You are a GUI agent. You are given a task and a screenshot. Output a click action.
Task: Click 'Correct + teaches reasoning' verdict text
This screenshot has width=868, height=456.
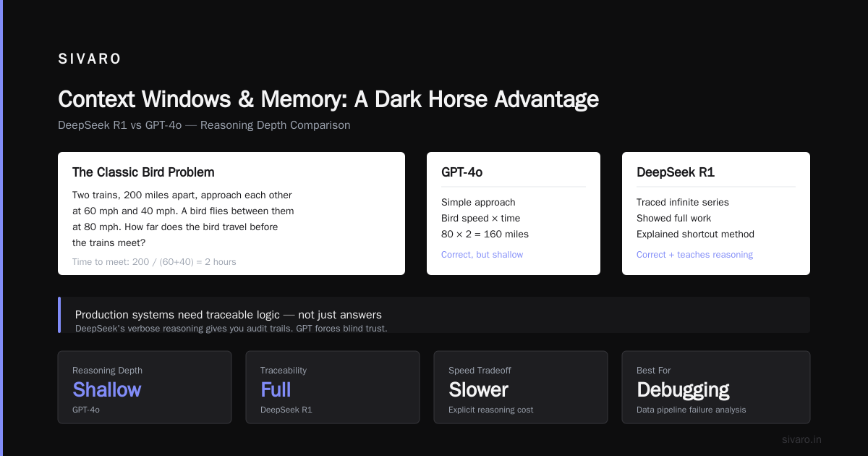click(694, 255)
